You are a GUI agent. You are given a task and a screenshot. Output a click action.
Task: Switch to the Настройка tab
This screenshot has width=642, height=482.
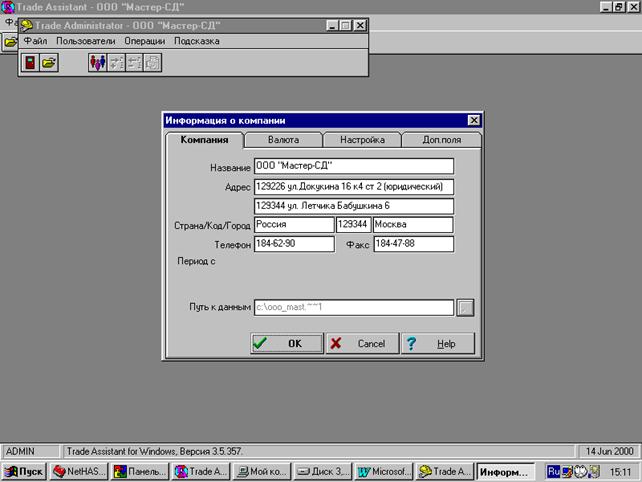(x=362, y=140)
